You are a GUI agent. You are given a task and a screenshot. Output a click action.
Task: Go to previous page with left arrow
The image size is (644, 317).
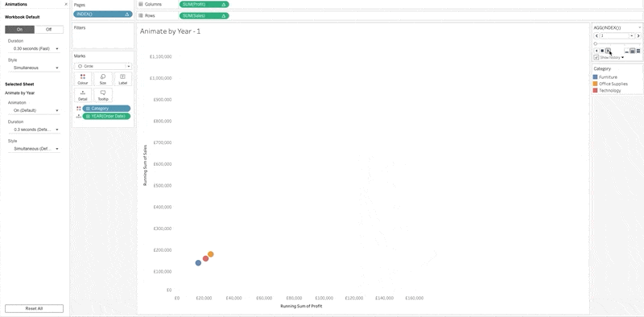pos(597,35)
